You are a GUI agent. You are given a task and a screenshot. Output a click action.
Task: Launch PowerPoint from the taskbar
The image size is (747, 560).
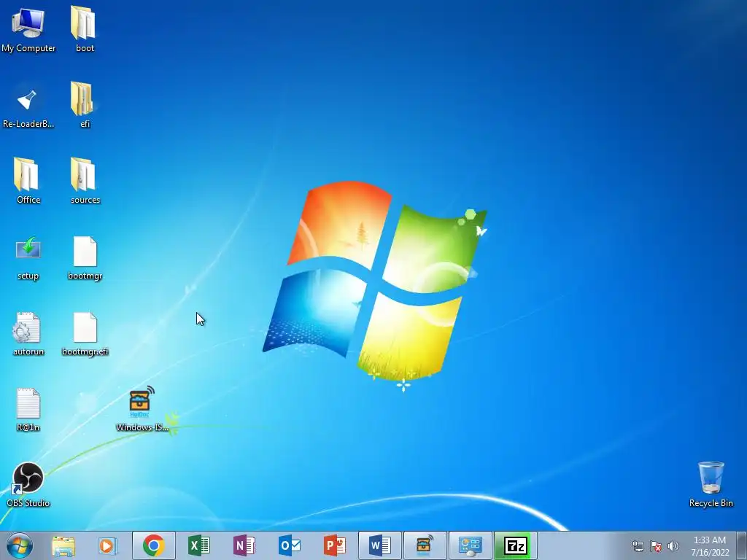pos(334,545)
